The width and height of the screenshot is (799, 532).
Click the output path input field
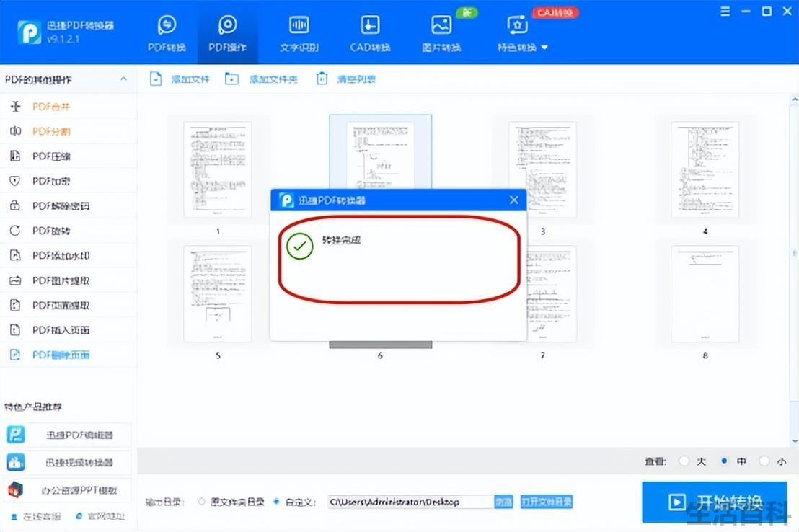pos(410,502)
